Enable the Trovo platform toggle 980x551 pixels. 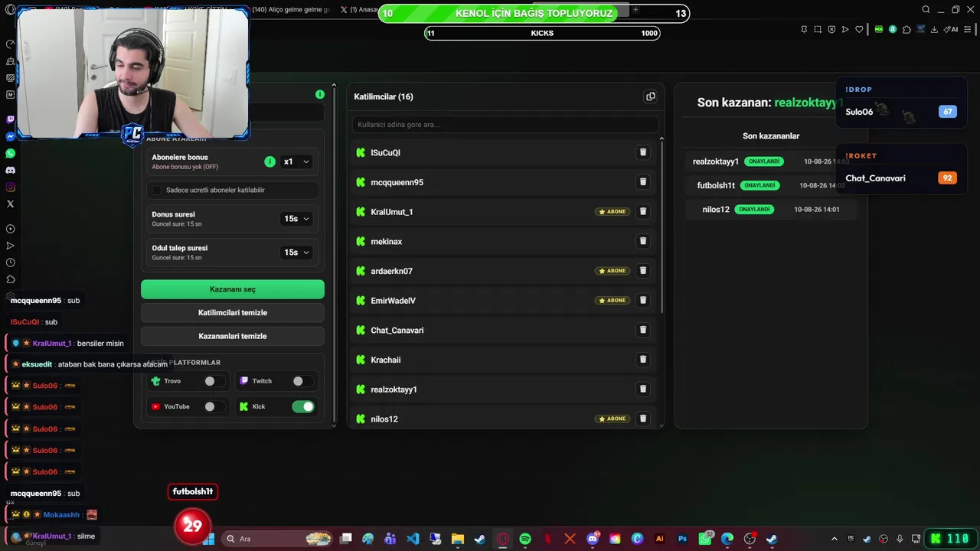coord(214,381)
